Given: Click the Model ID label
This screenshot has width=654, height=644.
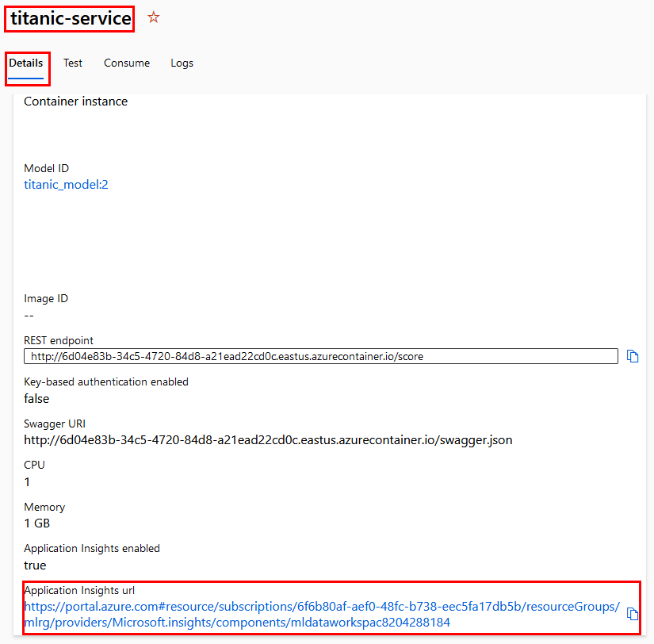Looking at the screenshot, I should pos(46,168).
